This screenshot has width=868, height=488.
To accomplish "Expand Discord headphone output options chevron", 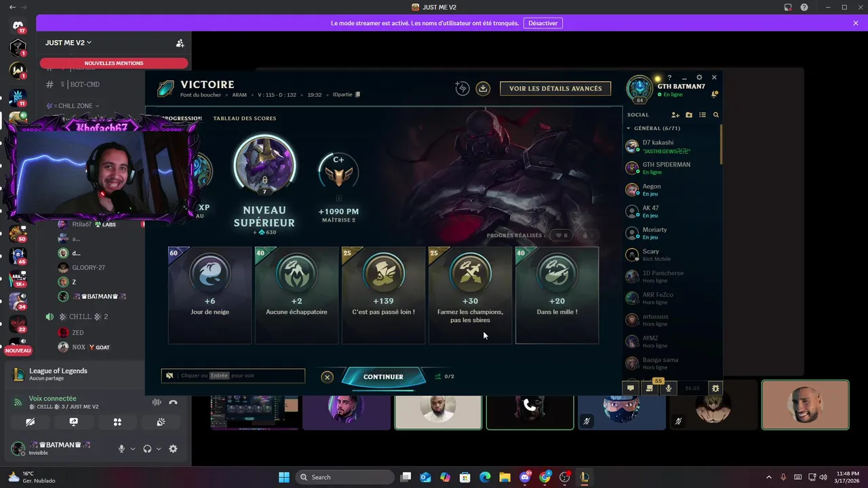I will [x=159, y=449].
